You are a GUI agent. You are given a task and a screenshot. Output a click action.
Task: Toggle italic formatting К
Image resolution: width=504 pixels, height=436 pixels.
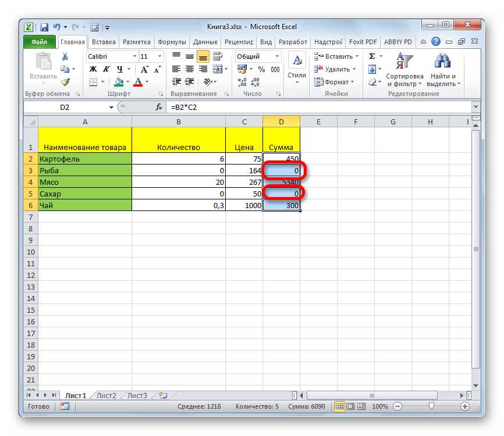tap(102, 69)
